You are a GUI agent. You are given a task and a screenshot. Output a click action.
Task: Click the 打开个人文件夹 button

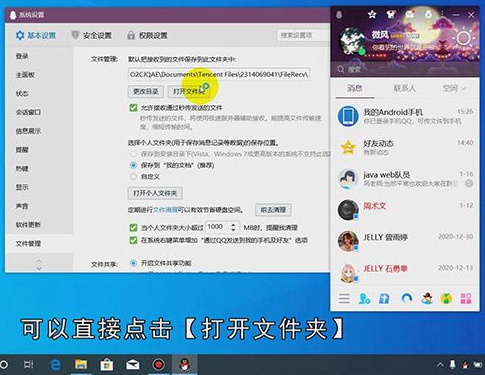click(x=155, y=193)
